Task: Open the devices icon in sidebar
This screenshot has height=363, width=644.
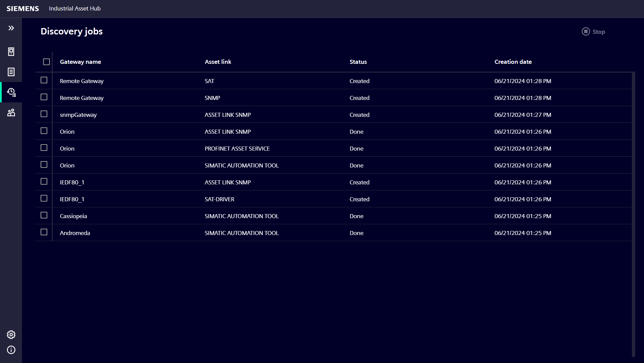Action: click(x=11, y=52)
